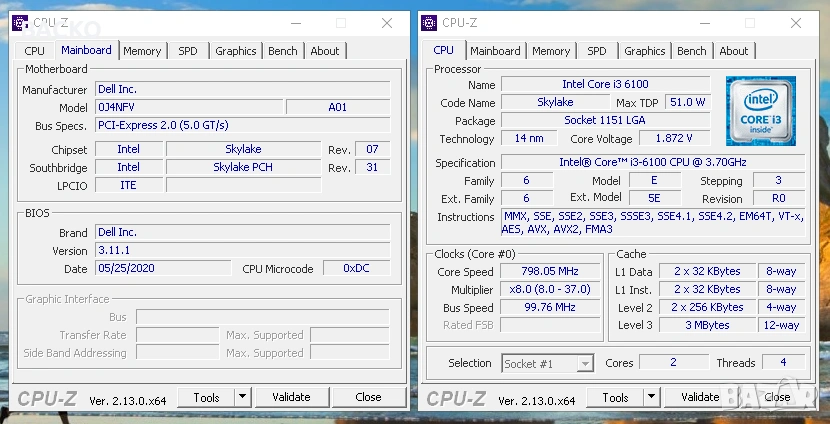Click the CPU-Z icon in the right window title bar

[x=429, y=22]
